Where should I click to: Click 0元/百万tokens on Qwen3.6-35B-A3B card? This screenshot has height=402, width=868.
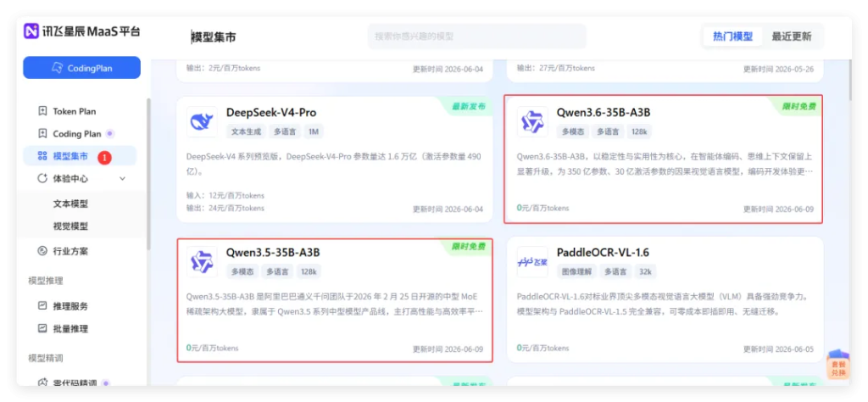click(542, 208)
